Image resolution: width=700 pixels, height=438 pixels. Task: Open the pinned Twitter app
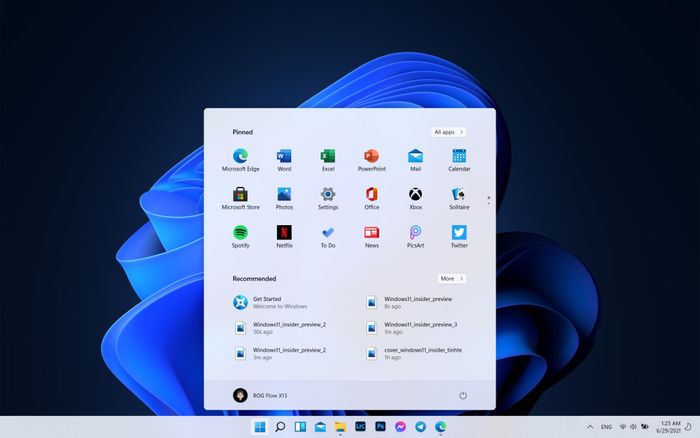459,237
